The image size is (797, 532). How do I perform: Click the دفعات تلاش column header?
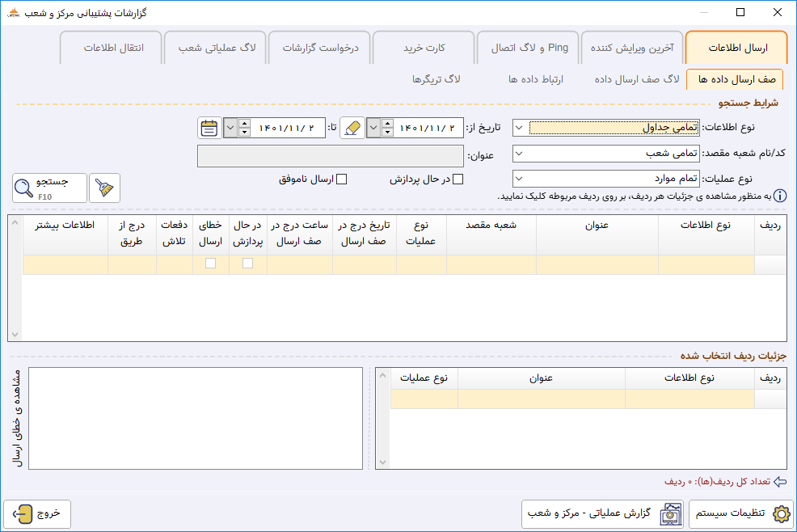click(175, 235)
